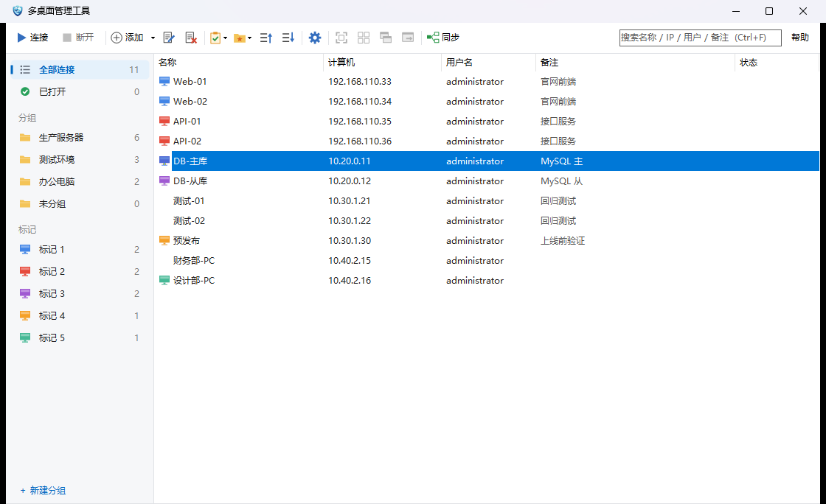Click the MySQL 主 remark cell
Viewport: 826px width, 504px height.
pyautogui.click(x=561, y=161)
